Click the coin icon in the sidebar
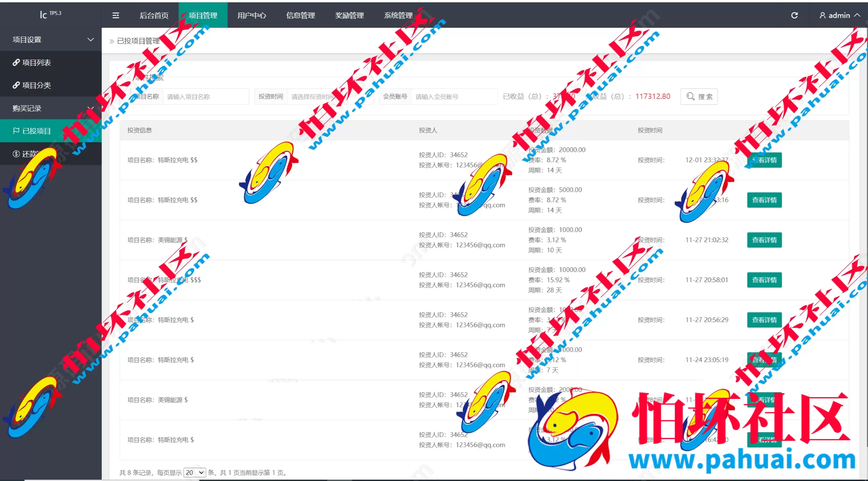The height and width of the screenshot is (481, 868). tap(16, 154)
